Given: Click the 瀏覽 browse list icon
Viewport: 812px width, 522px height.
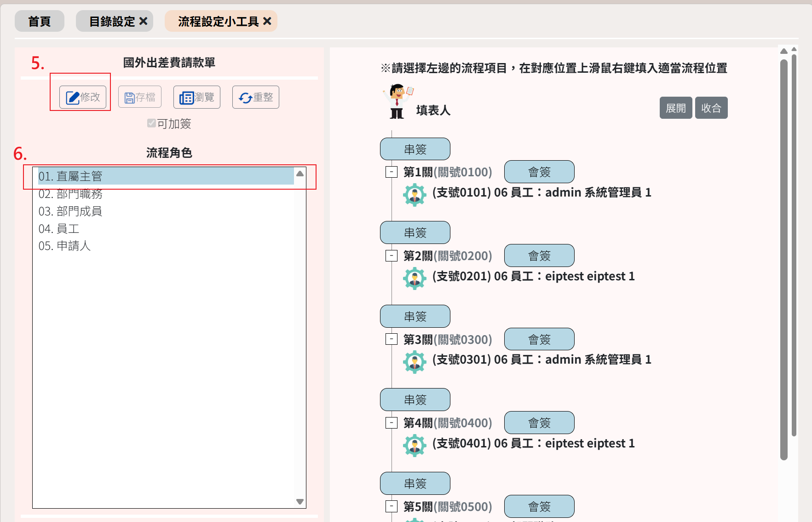Looking at the screenshot, I should point(186,98).
